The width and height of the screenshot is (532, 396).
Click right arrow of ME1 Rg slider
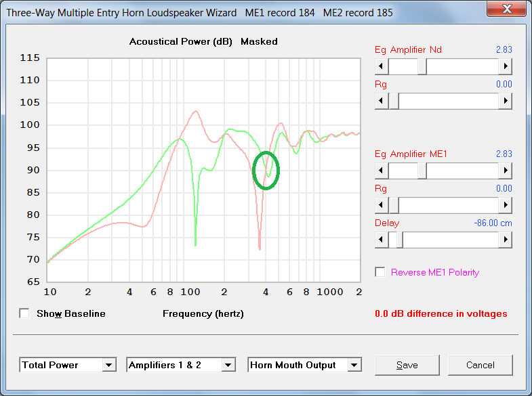[x=505, y=205]
